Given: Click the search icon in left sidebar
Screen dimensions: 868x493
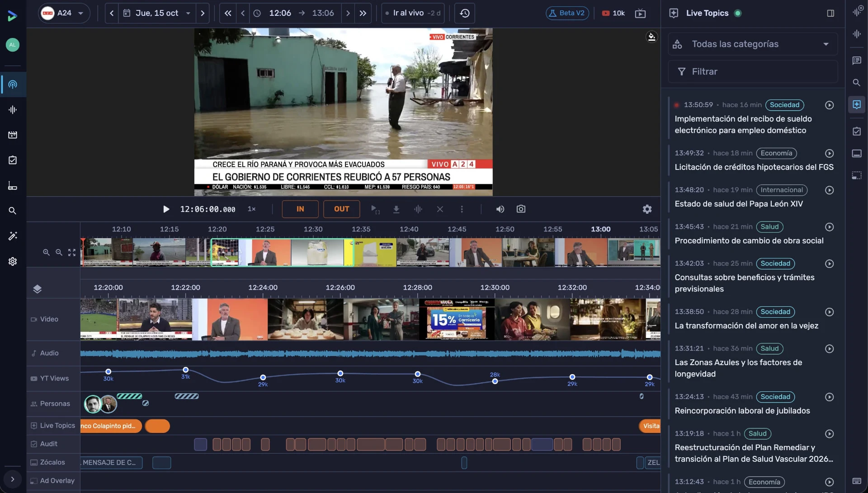Looking at the screenshot, I should (x=13, y=211).
